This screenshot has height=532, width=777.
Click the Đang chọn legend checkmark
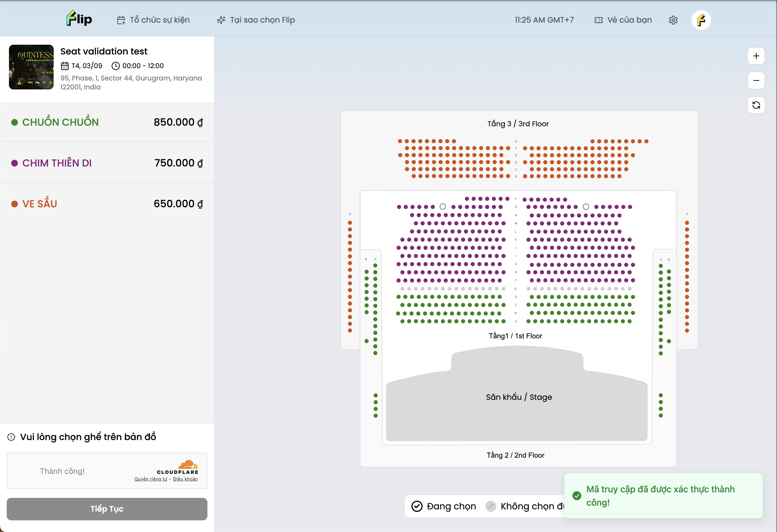(x=416, y=506)
